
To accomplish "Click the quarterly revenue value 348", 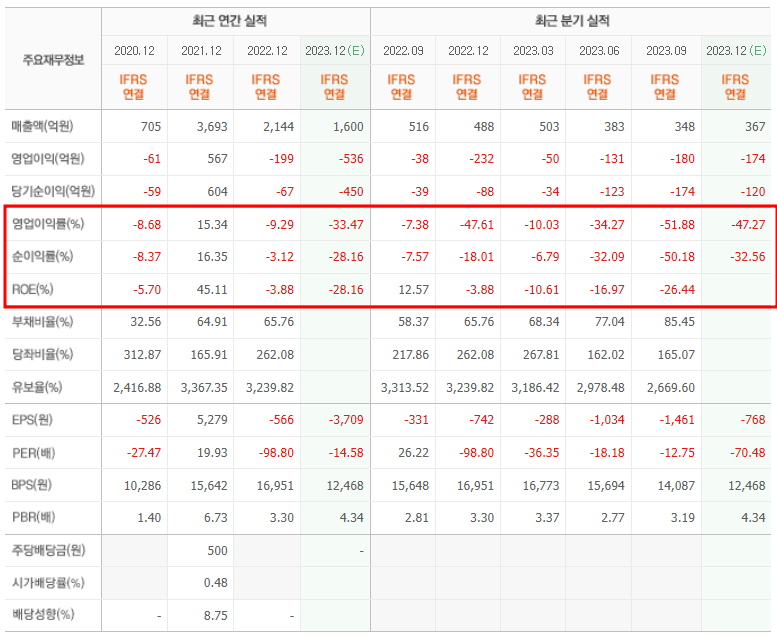I will 684,127.
